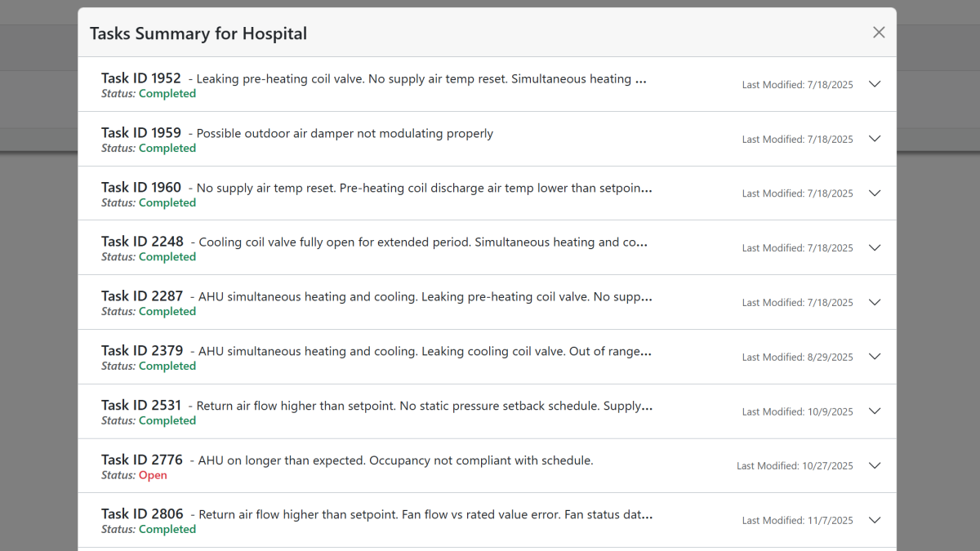Click the AHU on longer than expected description
980x551 pixels.
(395, 460)
